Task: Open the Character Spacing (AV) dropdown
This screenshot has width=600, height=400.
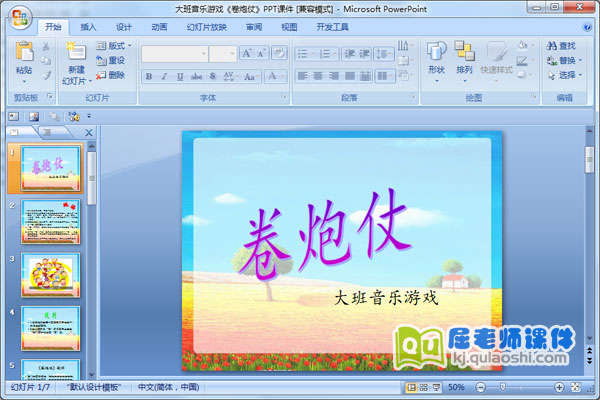Action: pos(230,77)
